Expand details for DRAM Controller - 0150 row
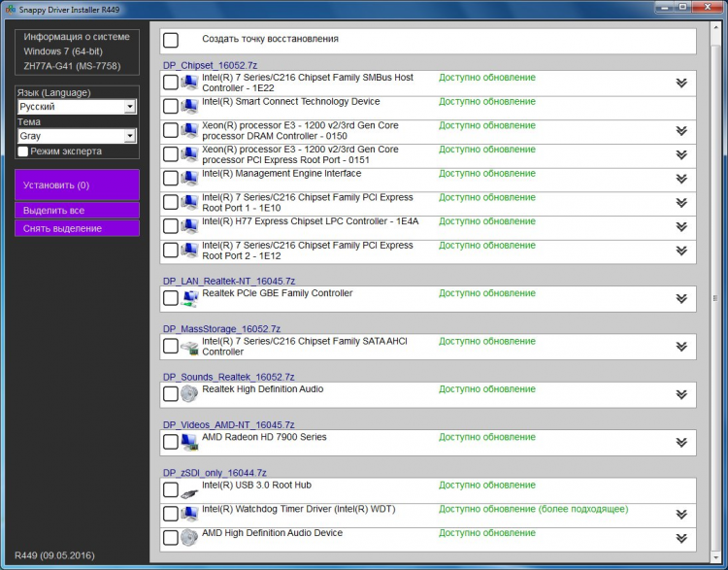 coord(681,131)
